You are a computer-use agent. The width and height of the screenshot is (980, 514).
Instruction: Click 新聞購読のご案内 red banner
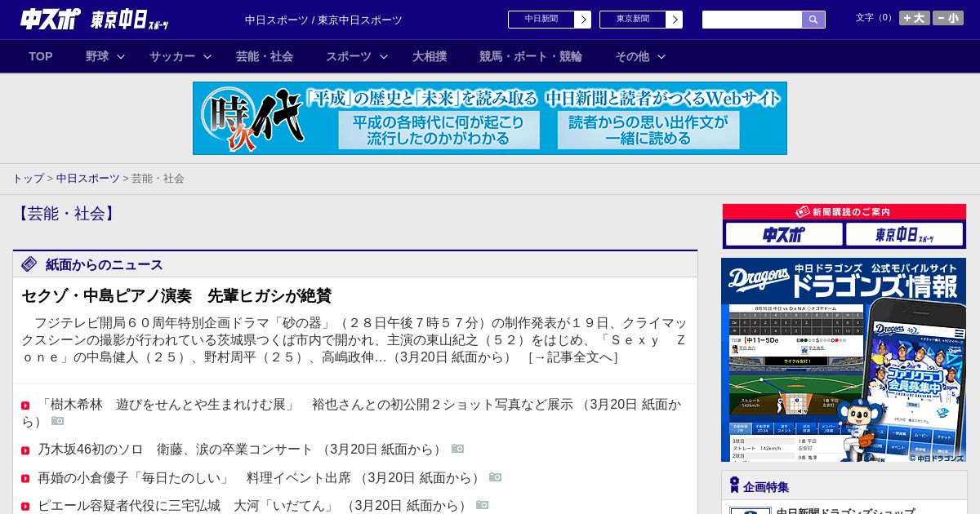(x=844, y=212)
